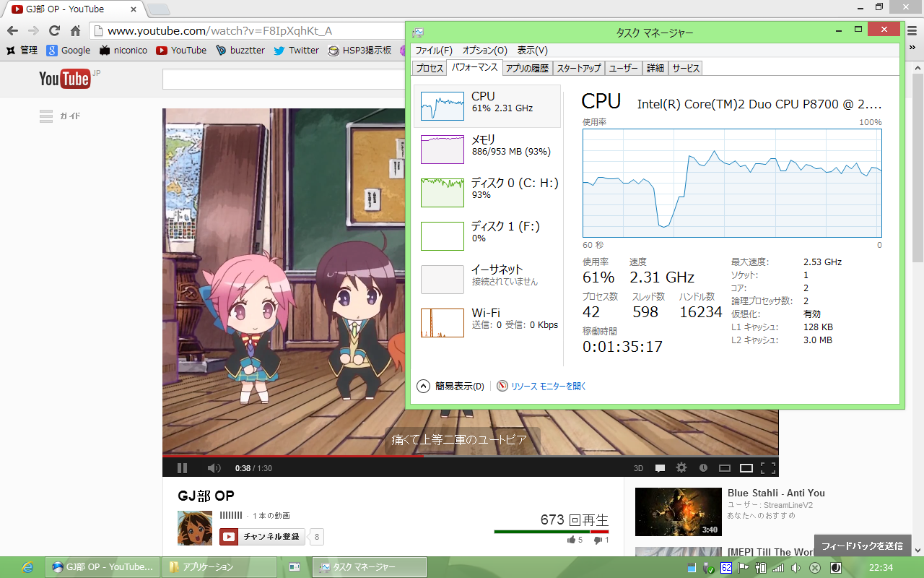Open Task Manager 表示(V) menu
Image resolution: width=924 pixels, height=578 pixels.
(533, 51)
